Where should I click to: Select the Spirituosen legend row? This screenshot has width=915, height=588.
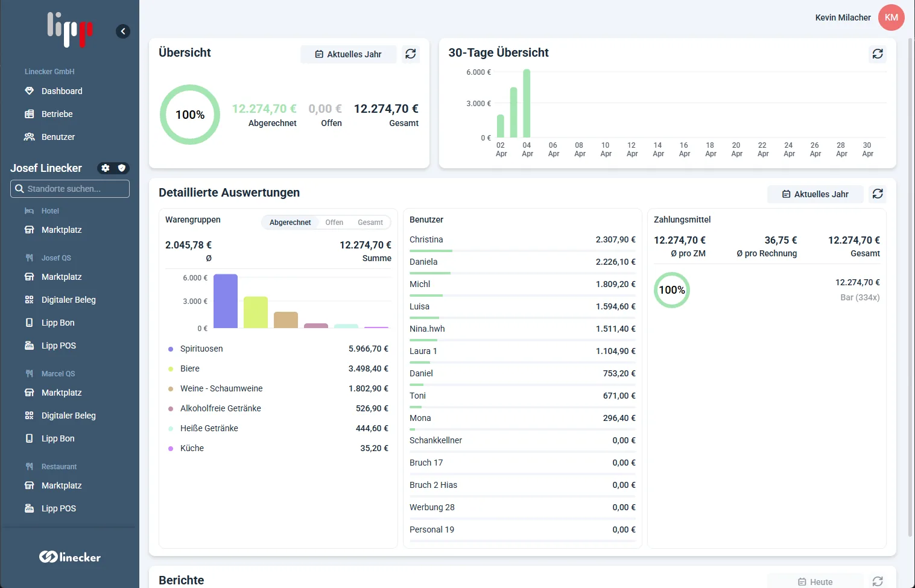coord(278,349)
